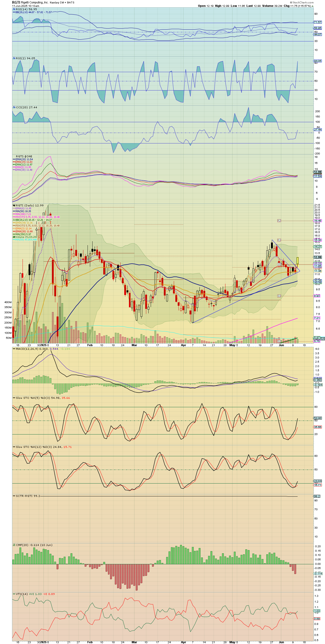
Task: Click the Chg +1.75 (+15.57%) value
Action: click(x=299, y=6)
